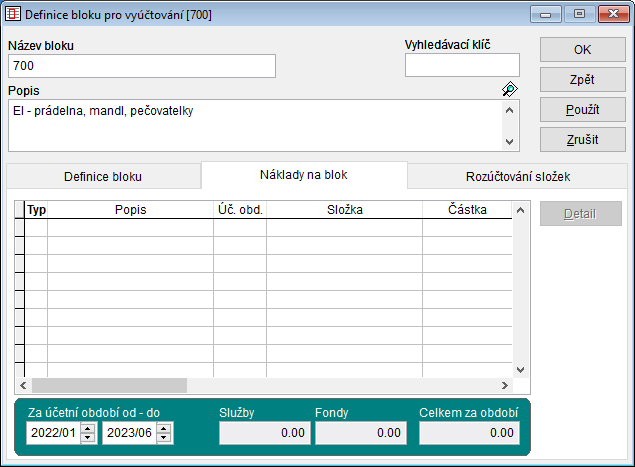The width and height of the screenshot is (635, 467).
Task: Select the Náklady na blok tab
Action: point(304,175)
